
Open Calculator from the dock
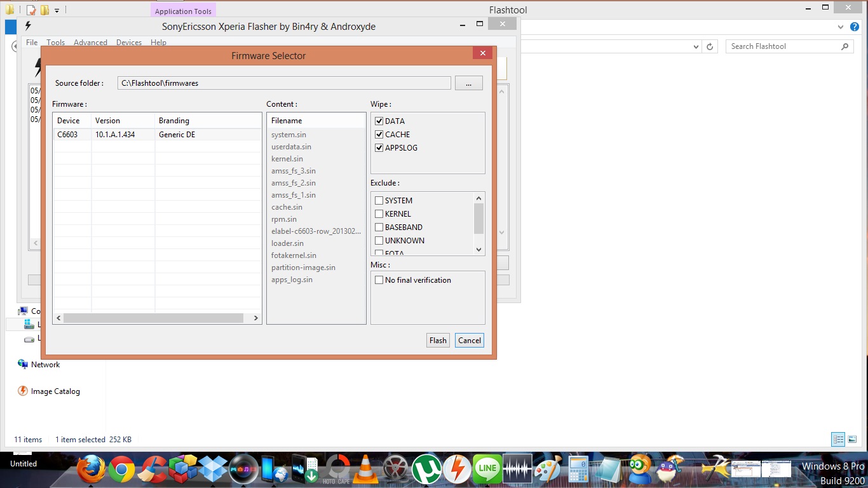click(578, 470)
